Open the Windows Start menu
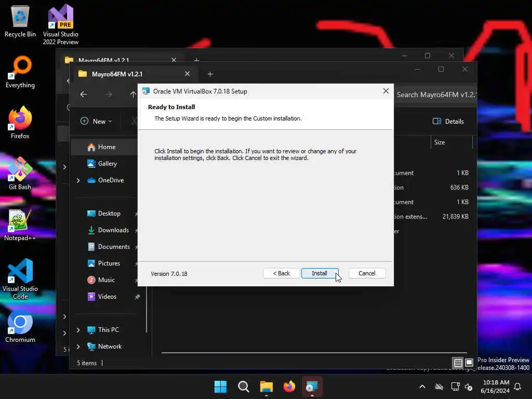The image size is (532, 399). click(220, 387)
